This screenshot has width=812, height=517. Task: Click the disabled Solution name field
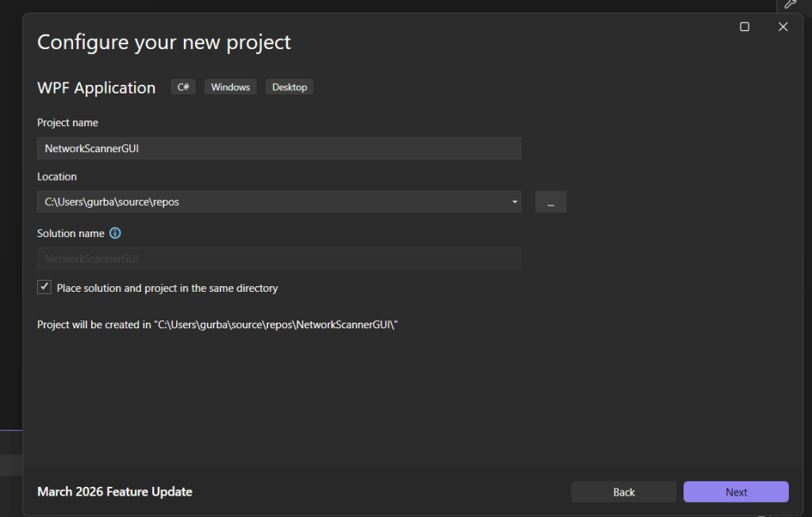tap(278, 258)
